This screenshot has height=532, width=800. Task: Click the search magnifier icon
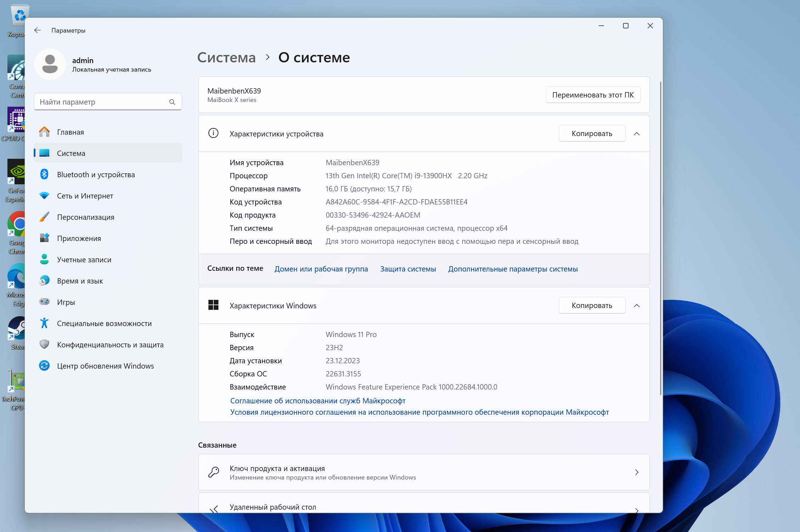[x=172, y=102]
